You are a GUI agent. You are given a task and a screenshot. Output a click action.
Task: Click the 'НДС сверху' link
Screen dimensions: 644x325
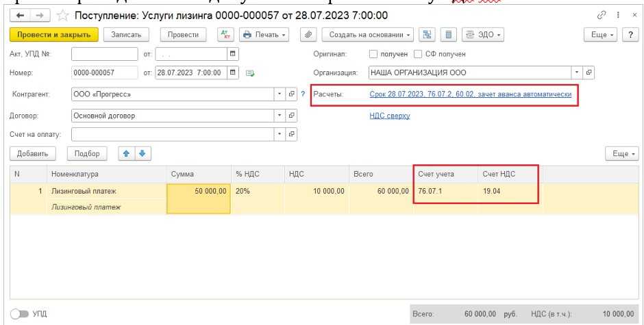tap(389, 116)
